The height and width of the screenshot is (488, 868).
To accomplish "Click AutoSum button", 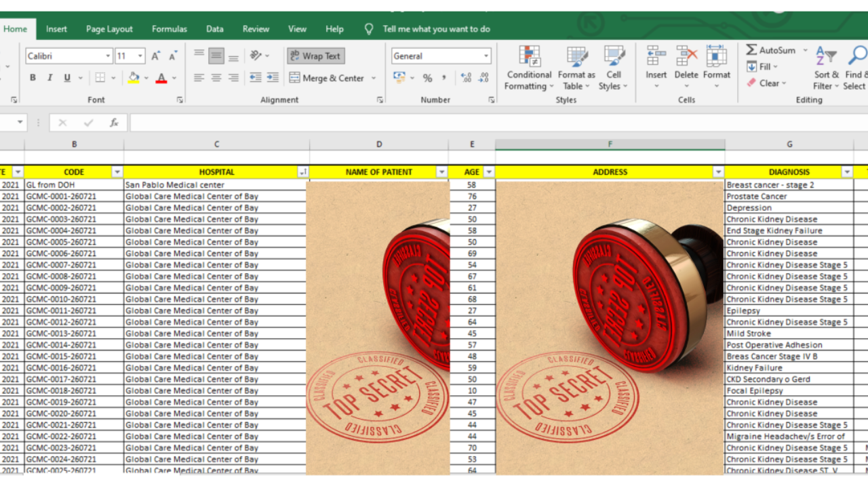I will [770, 50].
